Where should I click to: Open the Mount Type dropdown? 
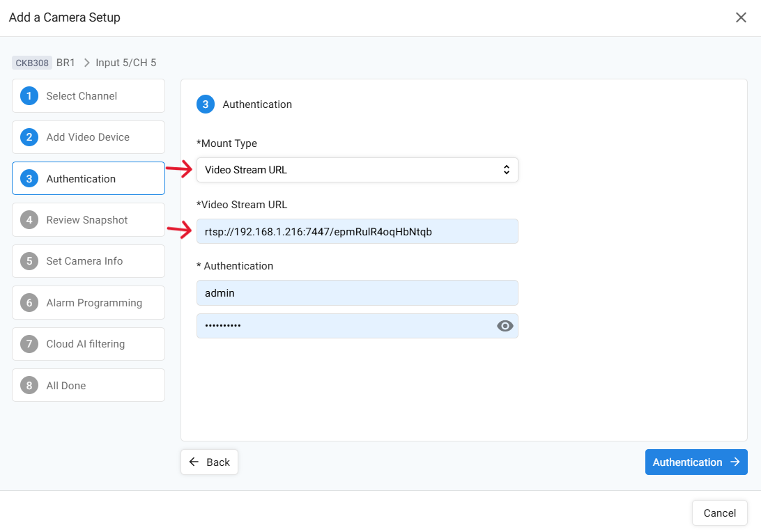pos(357,170)
